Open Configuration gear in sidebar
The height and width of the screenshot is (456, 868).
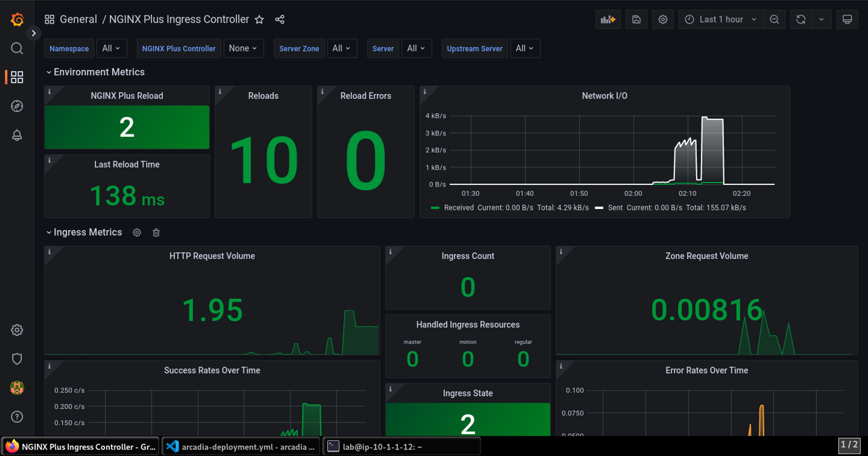17,330
